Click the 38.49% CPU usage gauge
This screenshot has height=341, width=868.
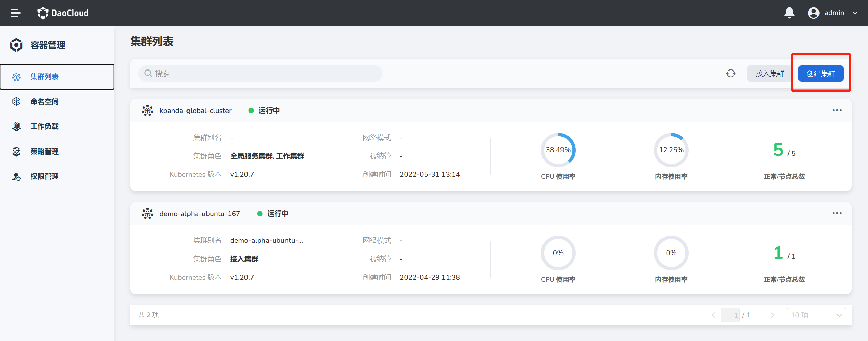tap(558, 150)
